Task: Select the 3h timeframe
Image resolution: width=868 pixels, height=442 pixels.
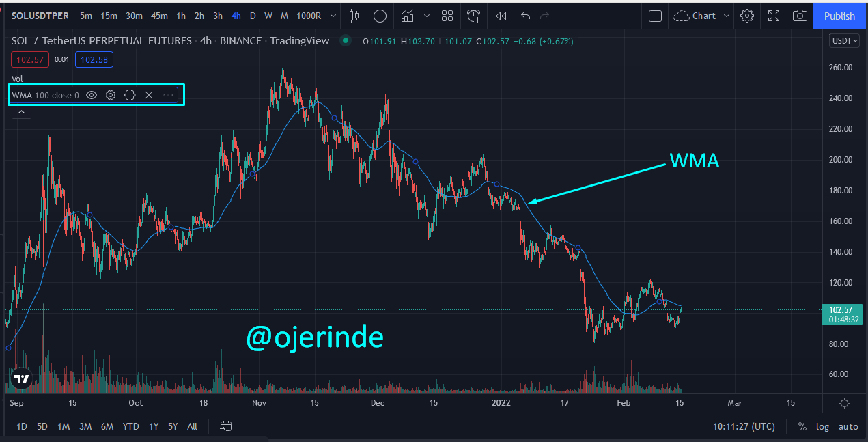Action: click(x=218, y=16)
